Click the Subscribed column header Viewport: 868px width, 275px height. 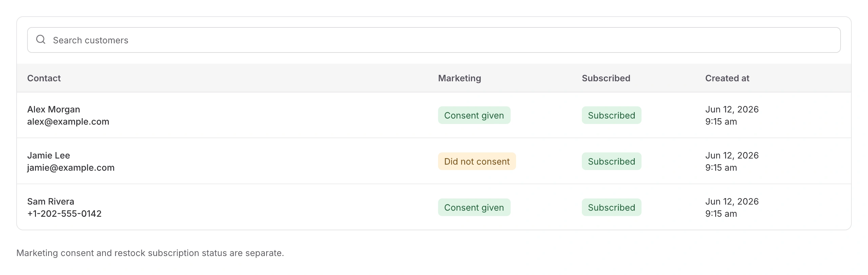coord(606,78)
